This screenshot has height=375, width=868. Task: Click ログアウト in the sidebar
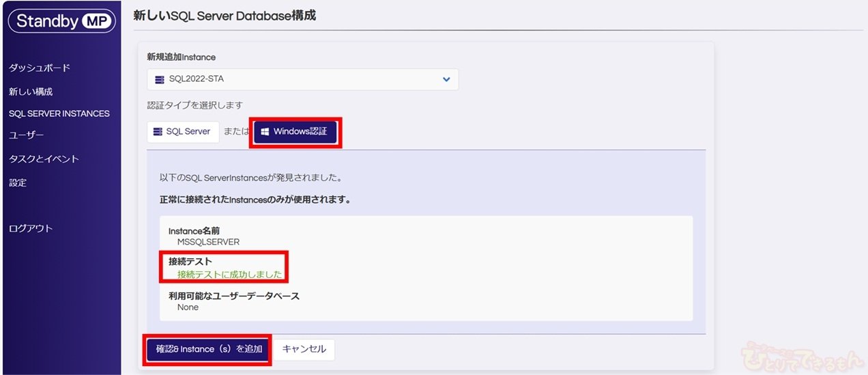click(x=31, y=228)
